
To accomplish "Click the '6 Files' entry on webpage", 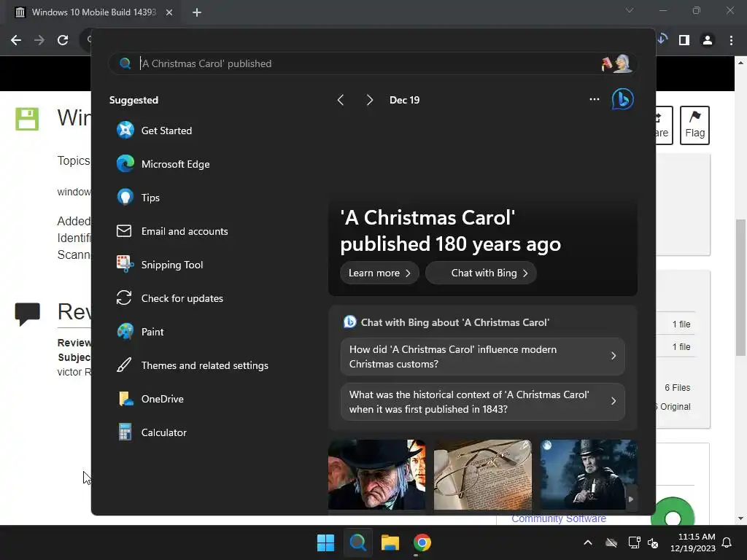I will [678, 388].
